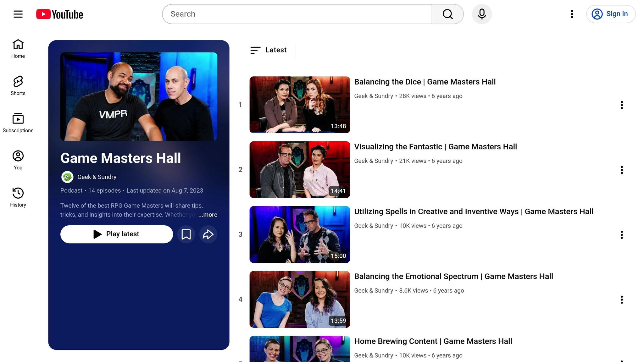Click the search magnifier button

pyautogui.click(x=447, y=14)
